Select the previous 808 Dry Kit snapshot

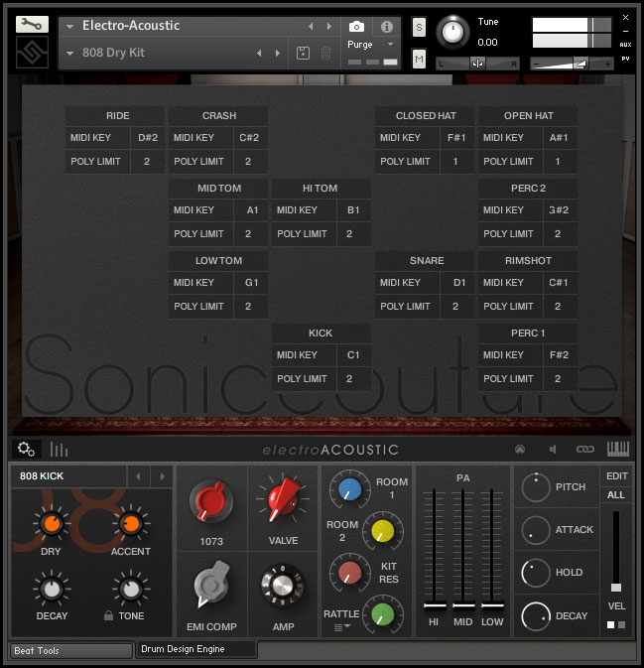259,54
